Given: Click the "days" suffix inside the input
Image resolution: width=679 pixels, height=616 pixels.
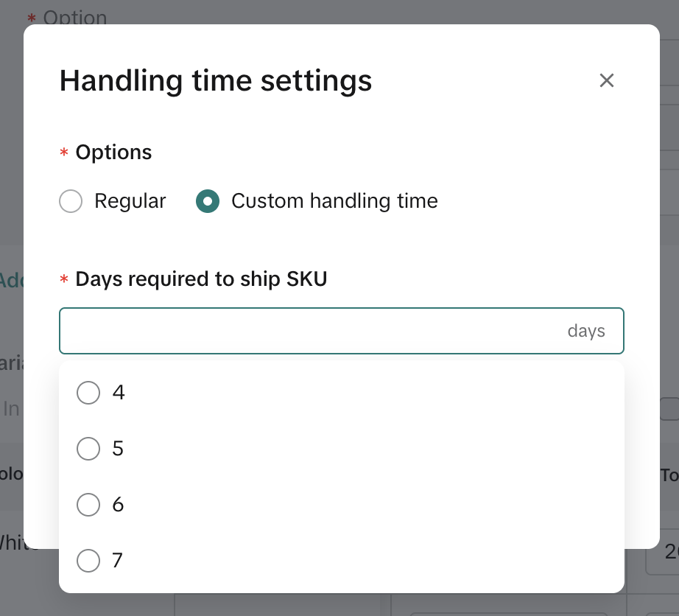Looking at the screenshot, I should [586, 331].
